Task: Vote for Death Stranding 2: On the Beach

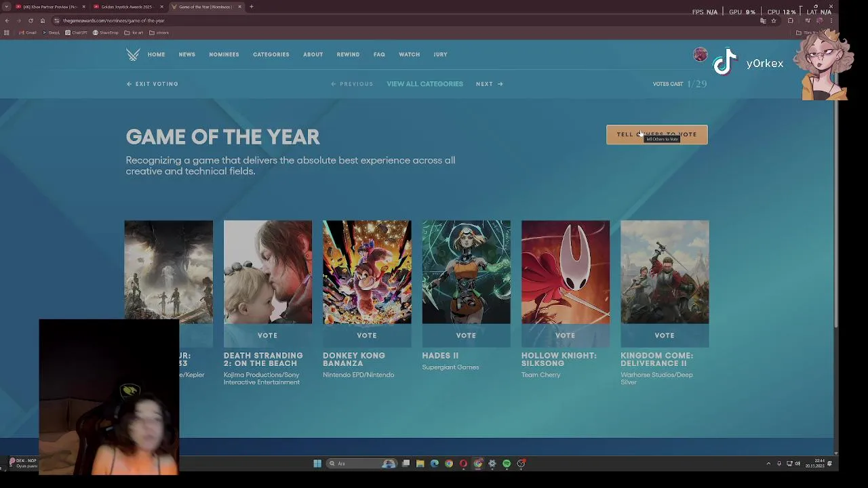Action: pyautogui.click(x=268, y=335)
